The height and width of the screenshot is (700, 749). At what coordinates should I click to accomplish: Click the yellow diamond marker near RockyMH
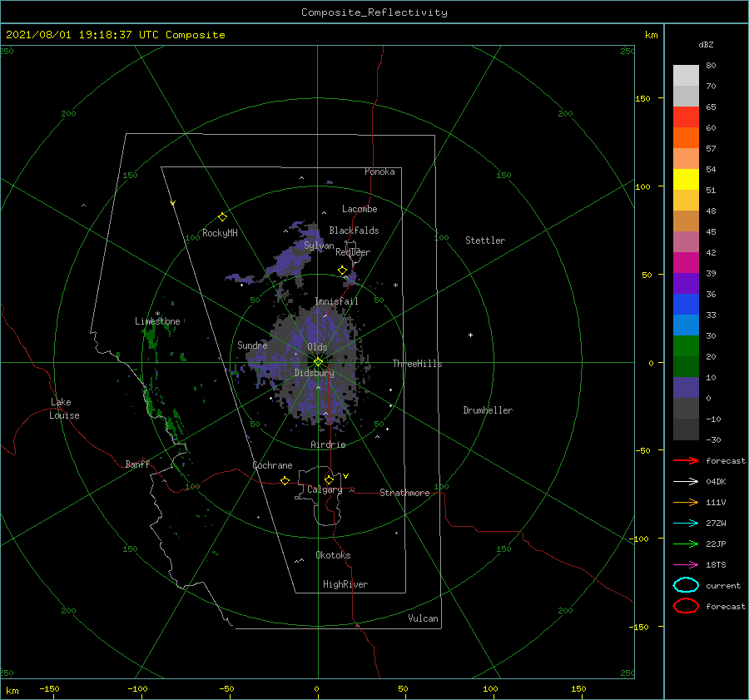click(222, 217)
